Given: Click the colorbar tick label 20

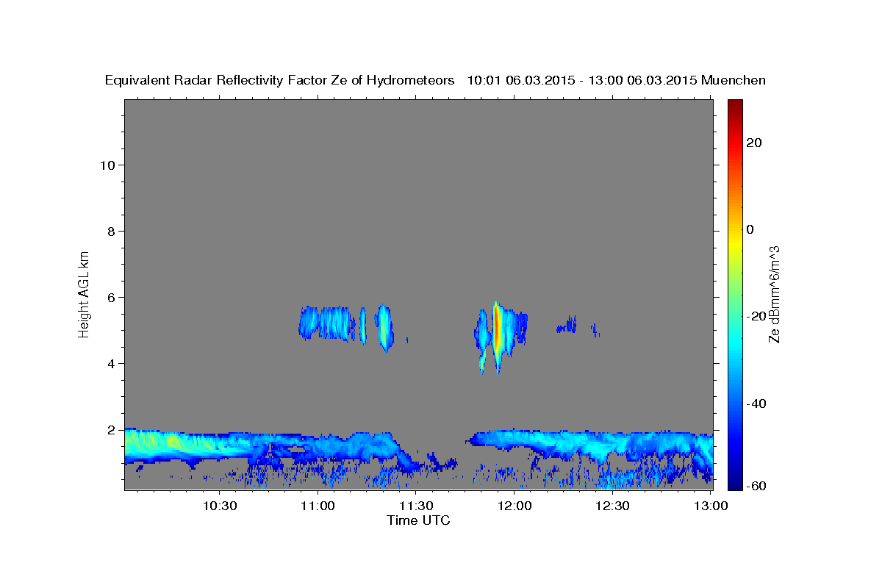Looking at the screenshot, I should click(x=754, y=143).
